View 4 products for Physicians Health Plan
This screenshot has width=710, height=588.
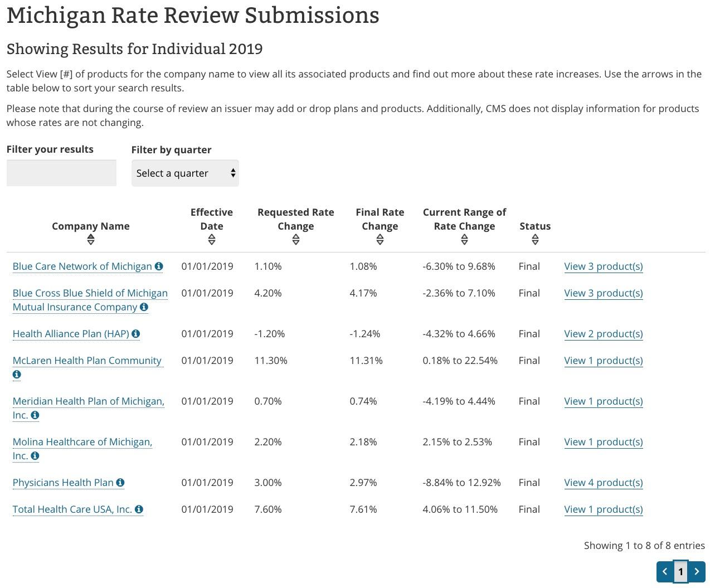pos(603,483)
